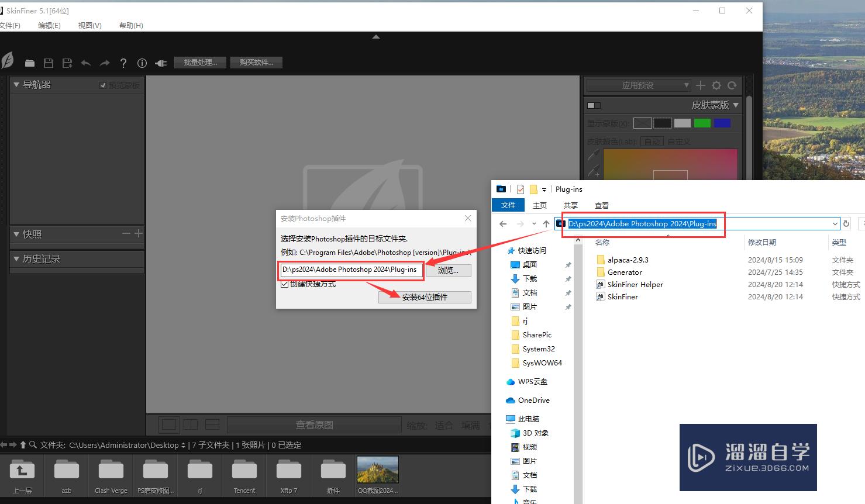Viewport: 865px width, 504px height.
Task: Switch to side-by-side split view layout
Action: [191, 424]
